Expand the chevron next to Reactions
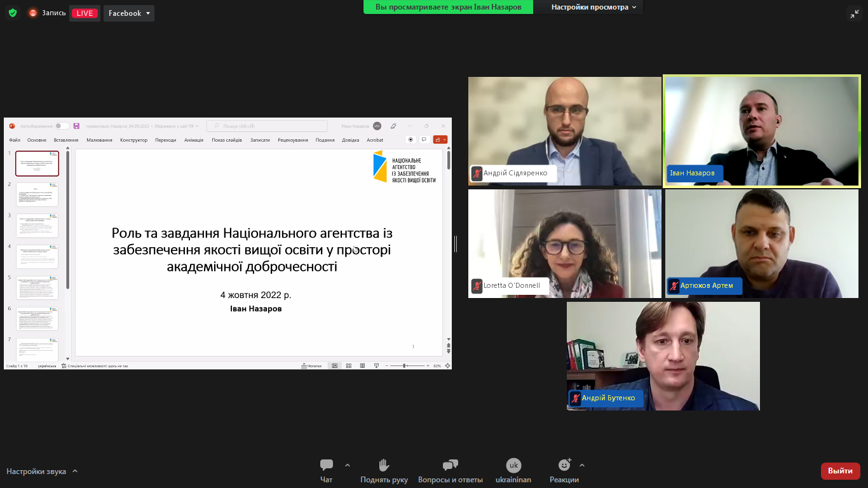The image size is (868, 488). pyautogui.click(x=582, y=465)
